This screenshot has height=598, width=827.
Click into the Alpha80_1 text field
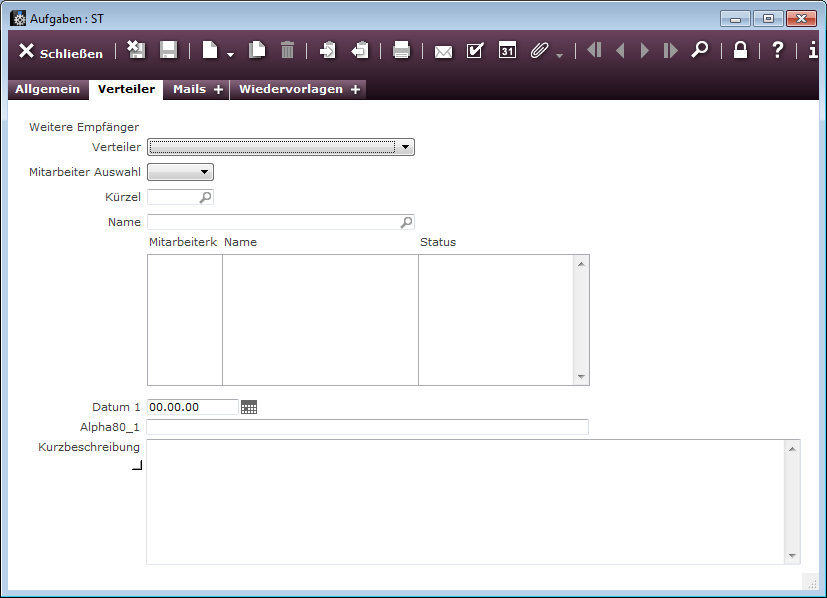(367, 427)
